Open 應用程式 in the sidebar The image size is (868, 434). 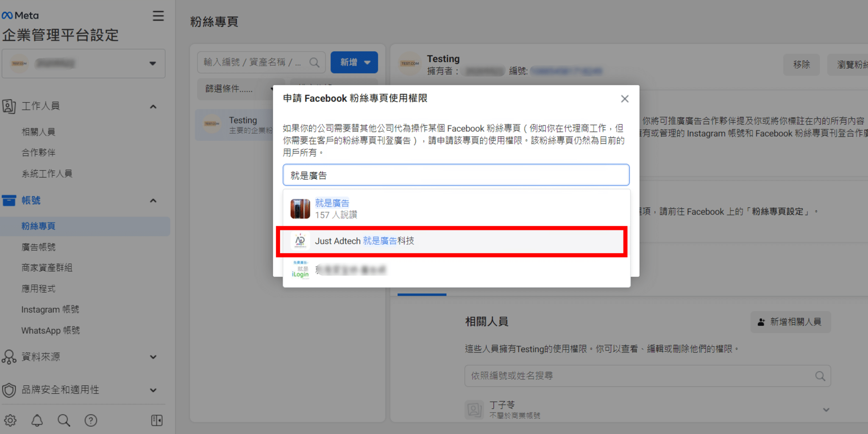click(x=39, y=289)
